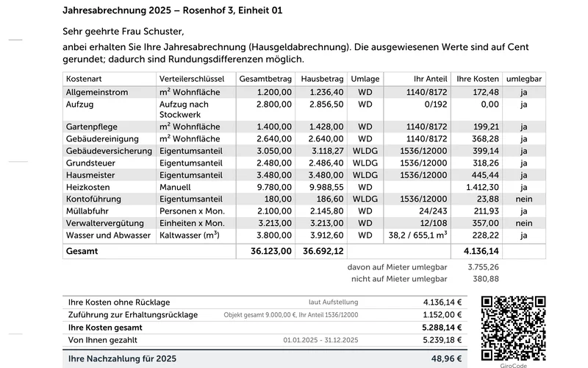Click the paid amount 5.239,18 €
Viewport: 588px width, 368px height.
point(442,340)
